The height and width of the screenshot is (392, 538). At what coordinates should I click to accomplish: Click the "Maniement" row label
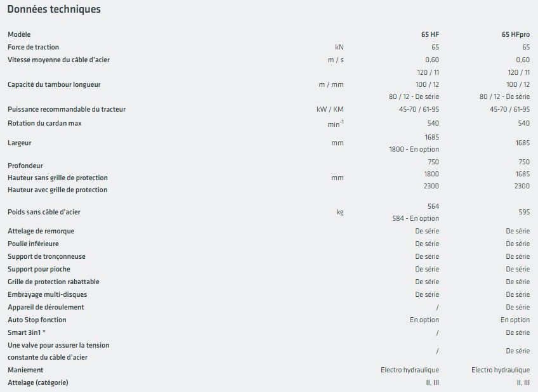[x=25, y=370]
